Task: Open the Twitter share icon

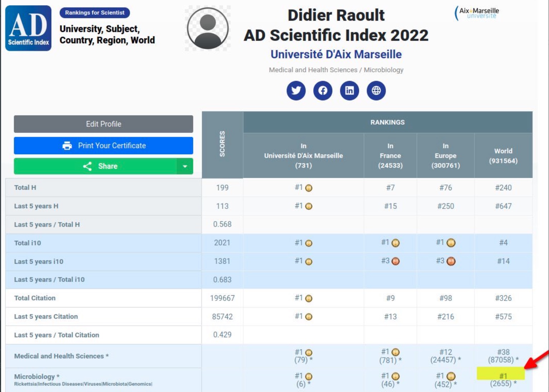Action: pyautogui.click(x=296, y=91)
